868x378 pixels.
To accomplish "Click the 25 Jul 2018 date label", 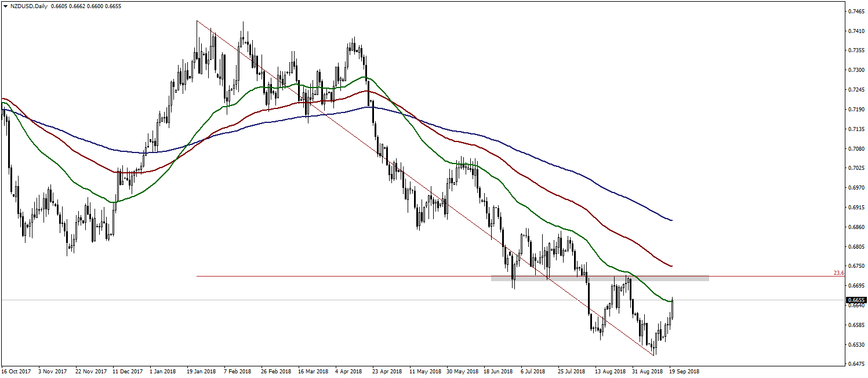I will (571, 372).
